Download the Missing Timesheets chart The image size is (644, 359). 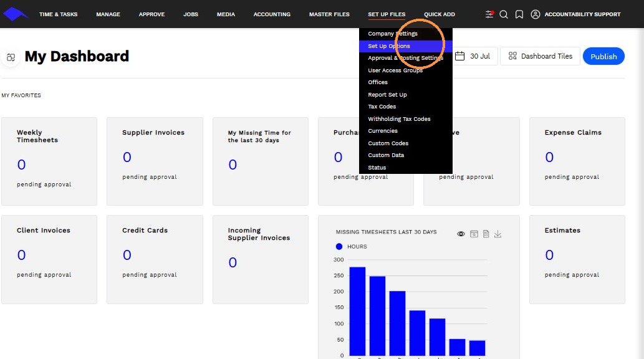click(x=497, y=234)
